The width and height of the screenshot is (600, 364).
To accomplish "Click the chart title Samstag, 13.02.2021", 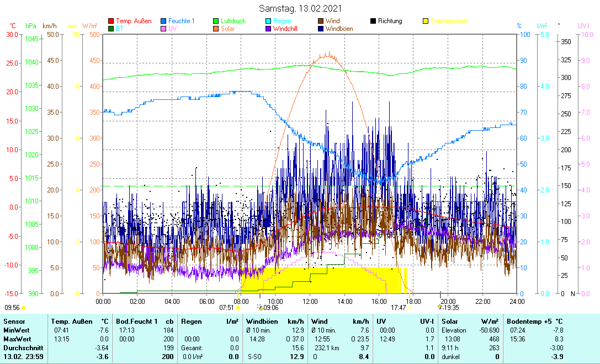I will coord(300,8).
